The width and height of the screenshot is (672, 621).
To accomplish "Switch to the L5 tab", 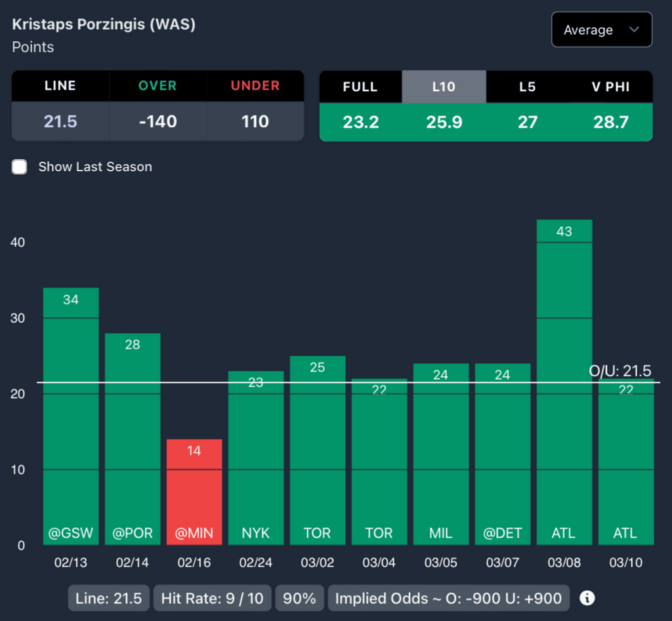I will (x=527, y=87).
